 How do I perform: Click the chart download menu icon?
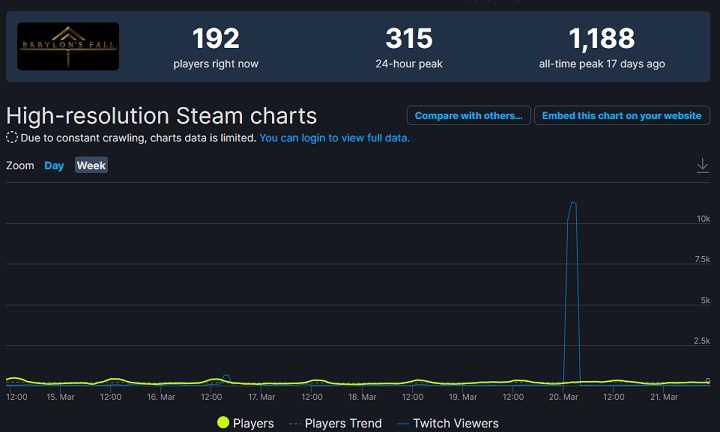pos(702,165)
